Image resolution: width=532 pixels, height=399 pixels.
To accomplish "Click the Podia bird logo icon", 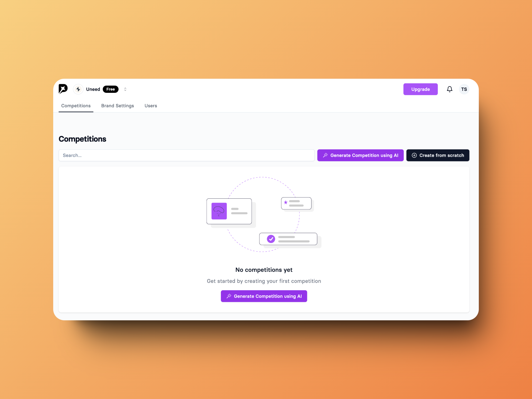I will coord(63,89).
